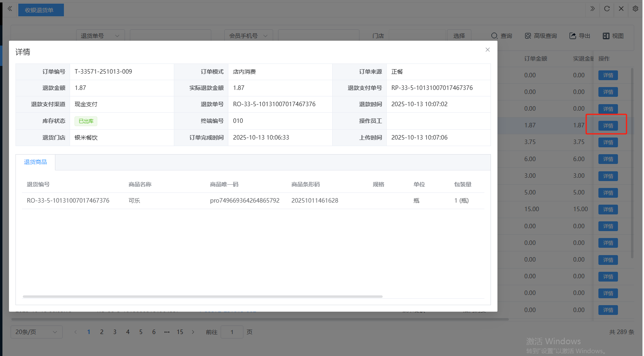Open the 20条/页 page size dropdown

36,332
